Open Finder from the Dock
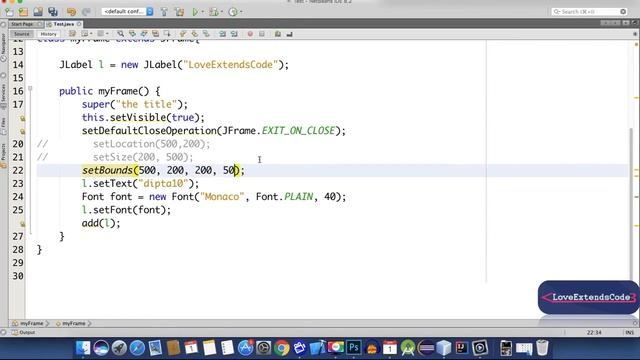The width and height of the screenshot is (640, 360). [83, 348]
